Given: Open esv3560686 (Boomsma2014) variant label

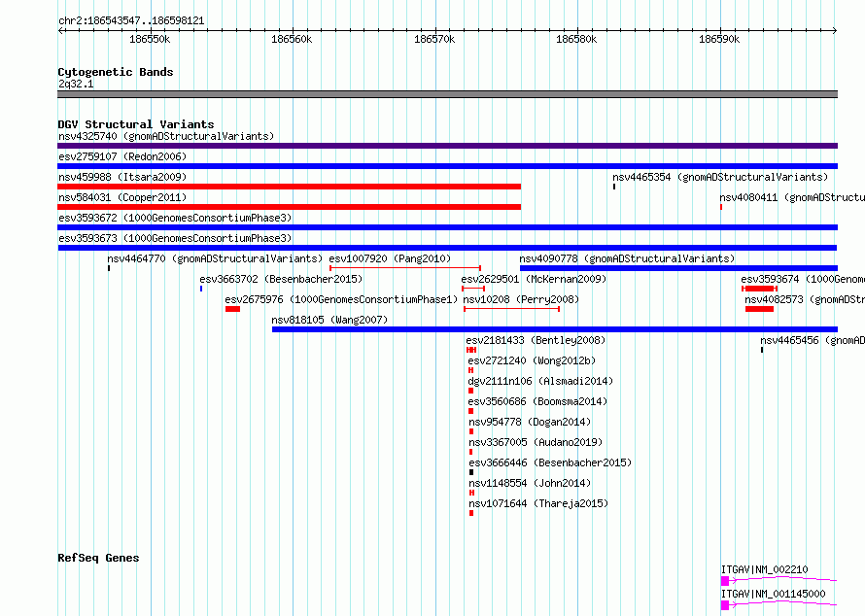Looking at the screenshot, I should point(537,401).
